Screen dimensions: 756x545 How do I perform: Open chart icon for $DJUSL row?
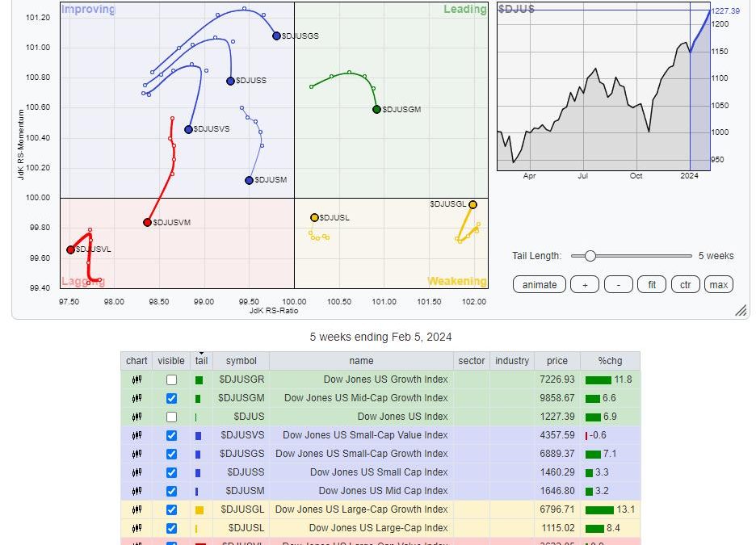point(137,528)
